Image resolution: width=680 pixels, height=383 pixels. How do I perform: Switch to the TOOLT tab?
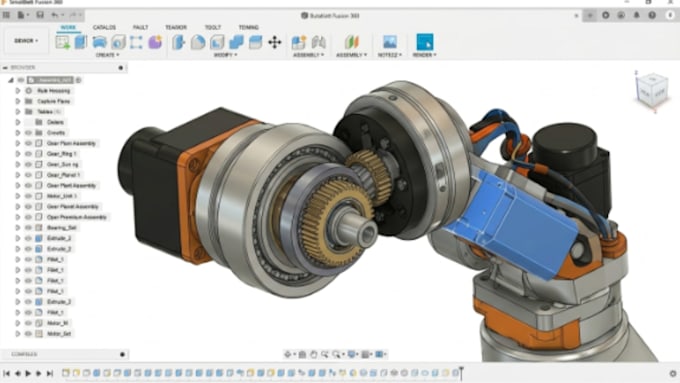212,27
